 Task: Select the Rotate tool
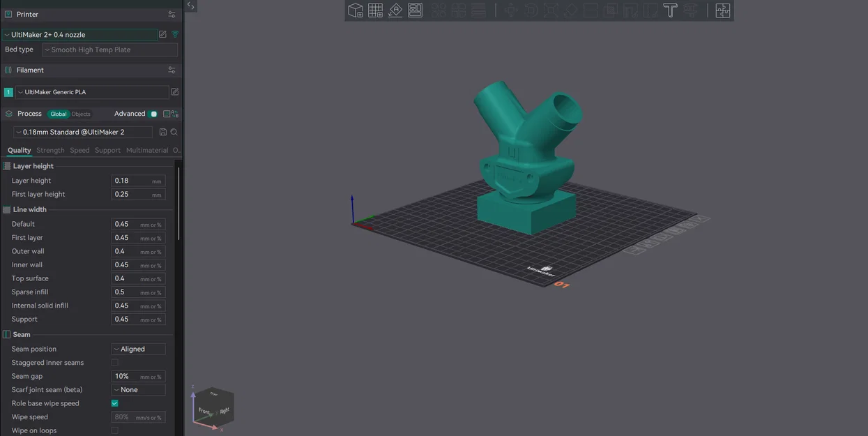point(531,10)
